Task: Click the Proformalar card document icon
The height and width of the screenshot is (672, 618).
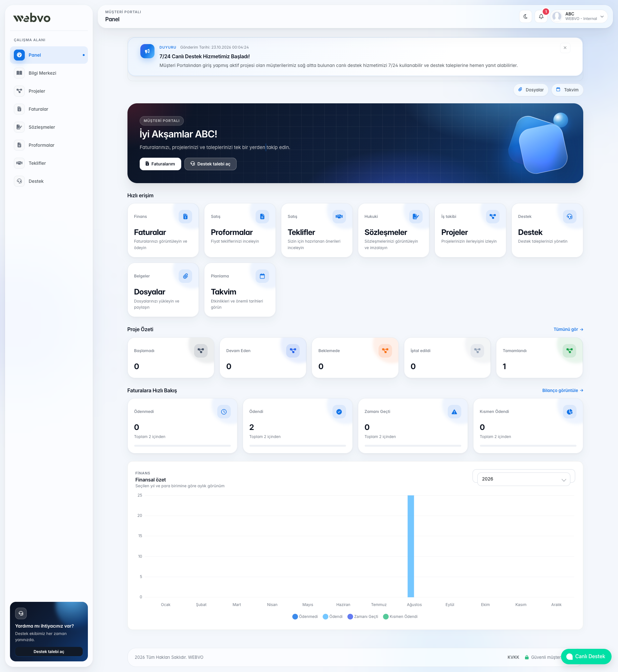Action: (x=262, y=217)
